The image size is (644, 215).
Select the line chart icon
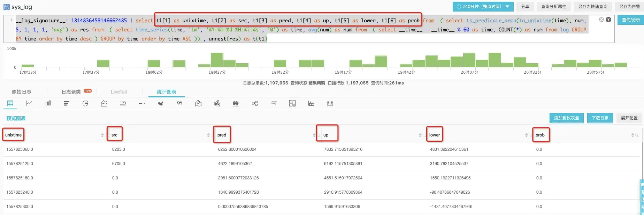tap(29, 103)
